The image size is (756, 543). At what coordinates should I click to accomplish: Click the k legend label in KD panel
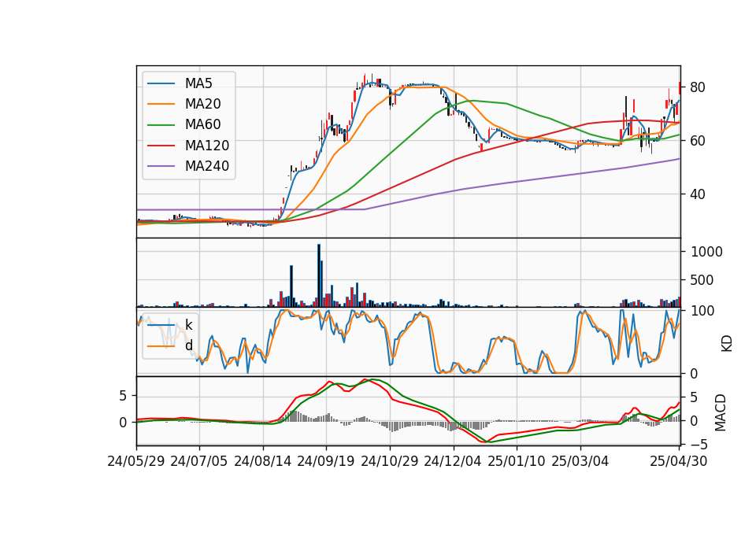click(x=188, y=325)
